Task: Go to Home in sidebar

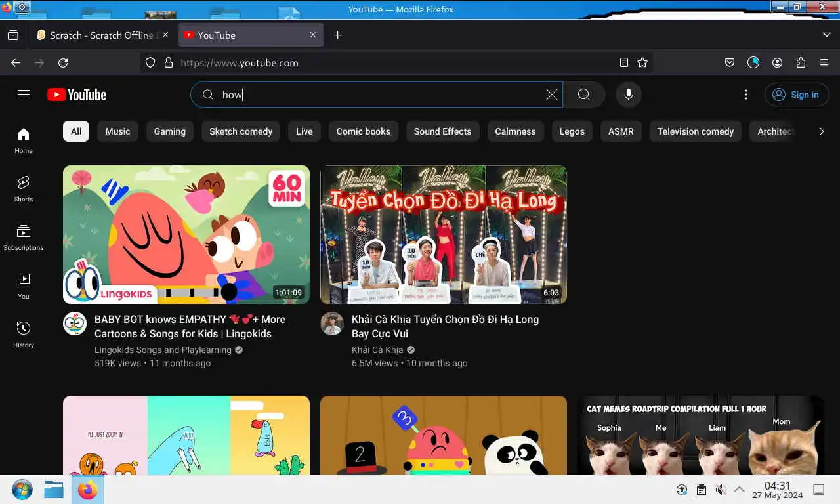Action: (24, 140)
